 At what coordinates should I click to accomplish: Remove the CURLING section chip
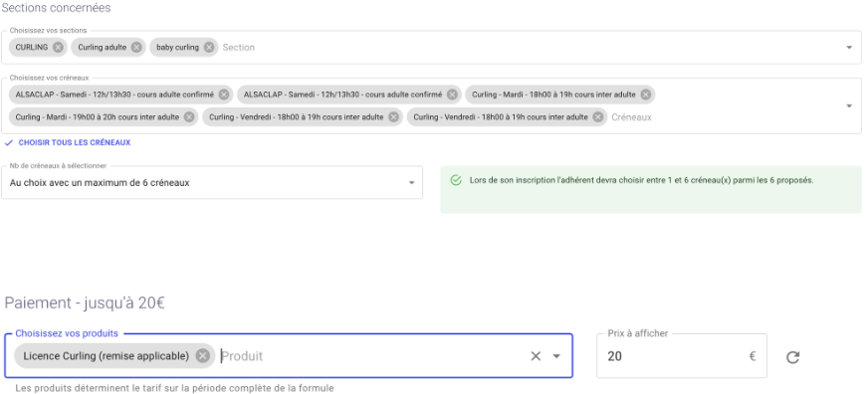tap(58, 47)
